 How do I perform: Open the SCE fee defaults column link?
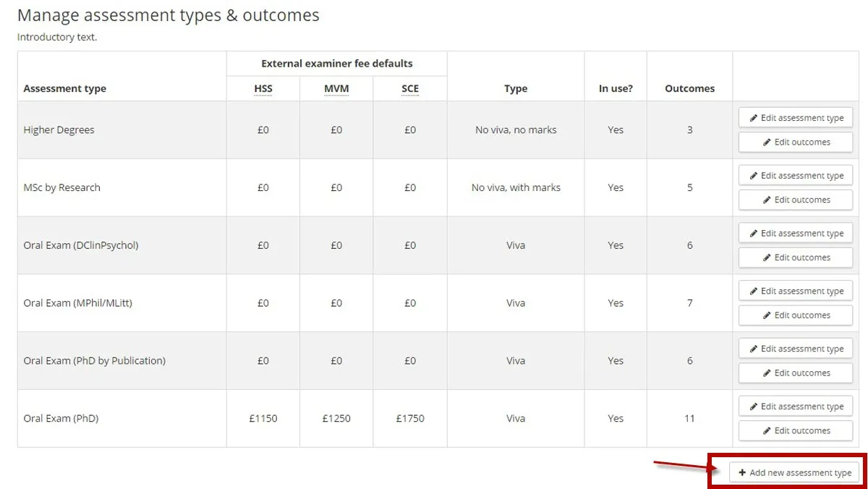click(x=410, y=88)
